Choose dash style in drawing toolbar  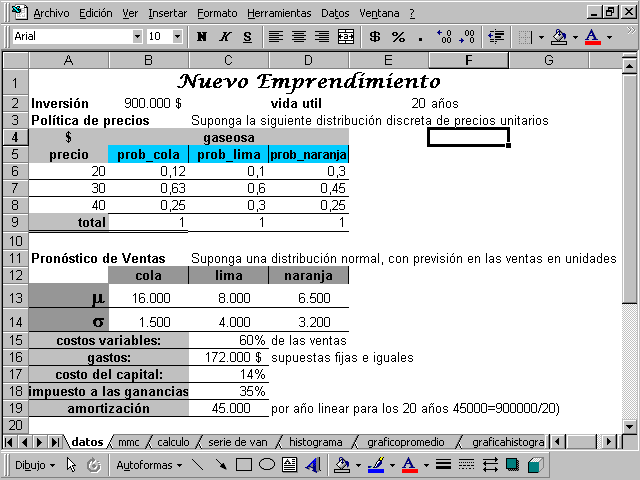pyautogui.click(x=466, y=465)
